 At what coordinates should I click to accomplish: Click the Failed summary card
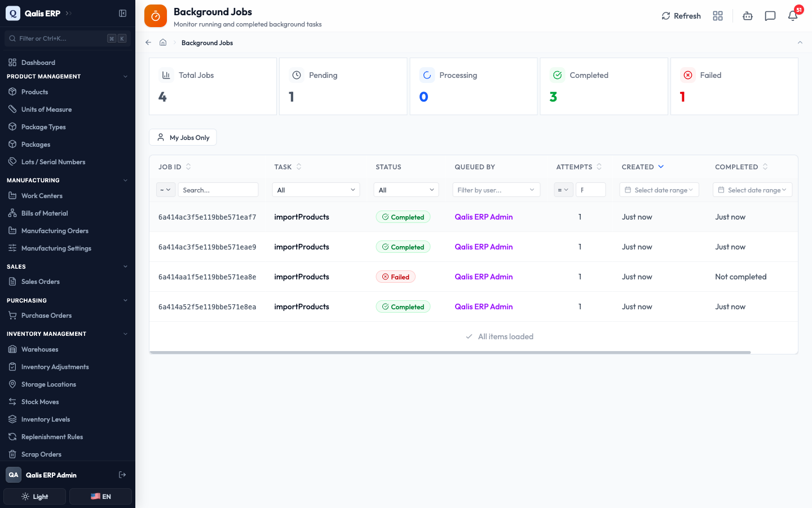click(734, 86)
